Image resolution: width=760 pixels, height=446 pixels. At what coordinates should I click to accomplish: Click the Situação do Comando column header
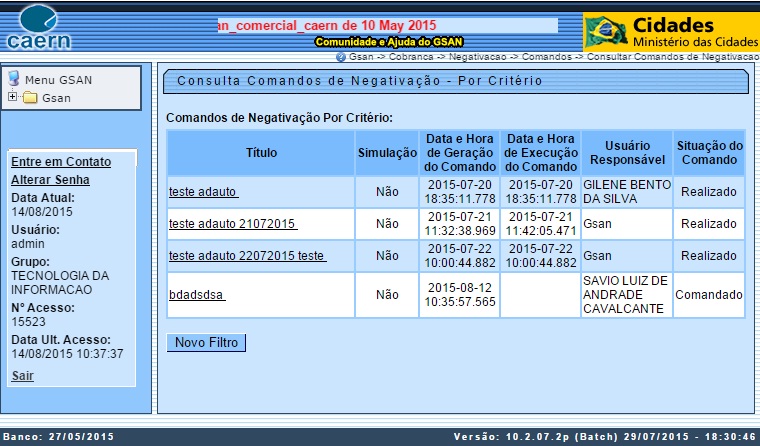click(708, 153)
